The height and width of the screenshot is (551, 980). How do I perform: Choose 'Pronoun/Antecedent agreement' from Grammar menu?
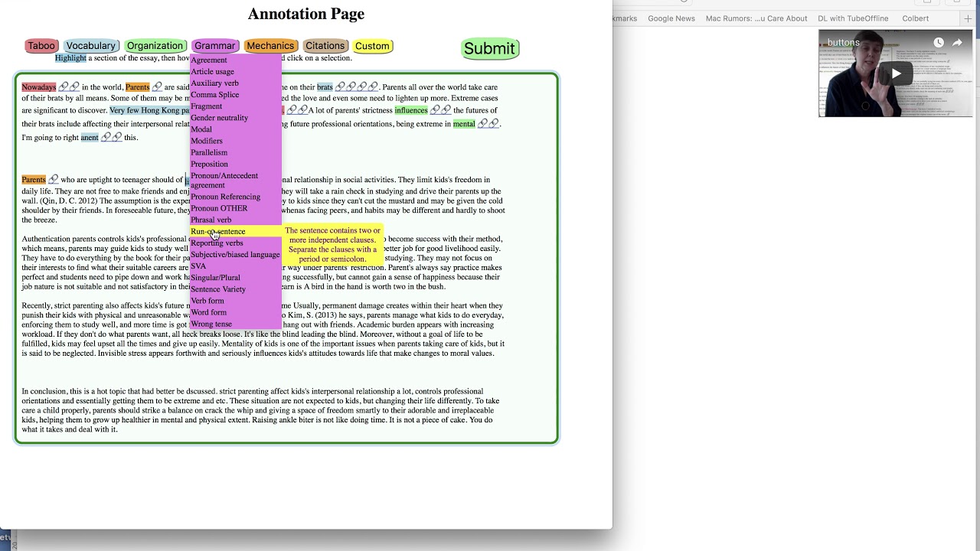[235, 181]
